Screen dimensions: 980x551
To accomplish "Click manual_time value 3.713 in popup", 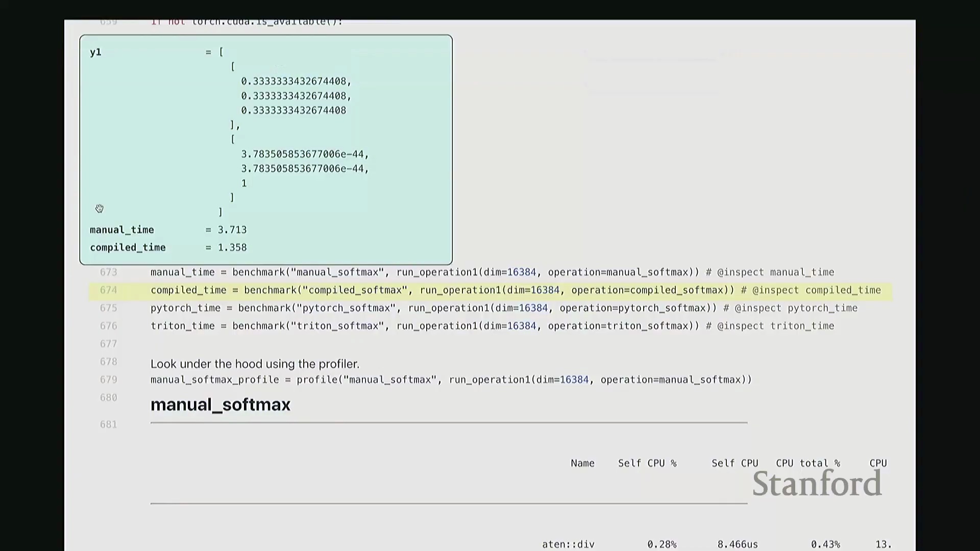I will [232, 230].
